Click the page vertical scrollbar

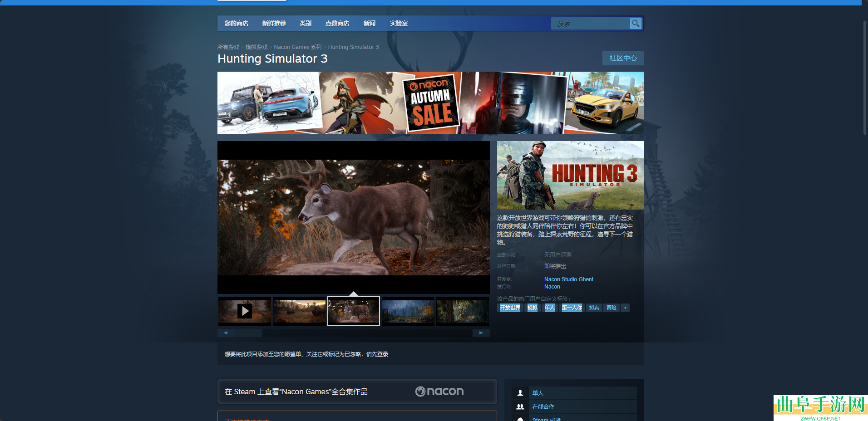(865, 77)
